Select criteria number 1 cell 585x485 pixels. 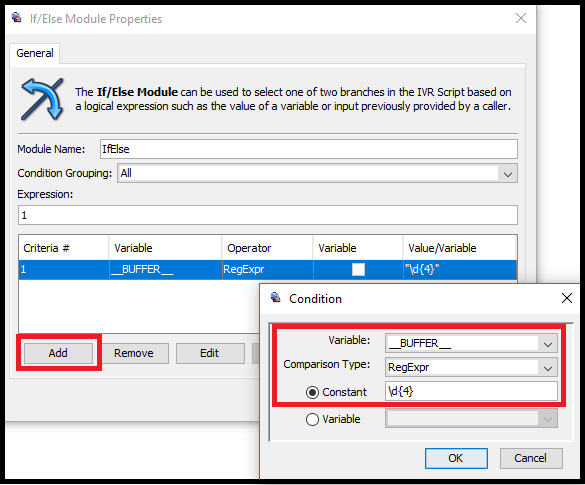pyautogui.click(x=63, y=269)
